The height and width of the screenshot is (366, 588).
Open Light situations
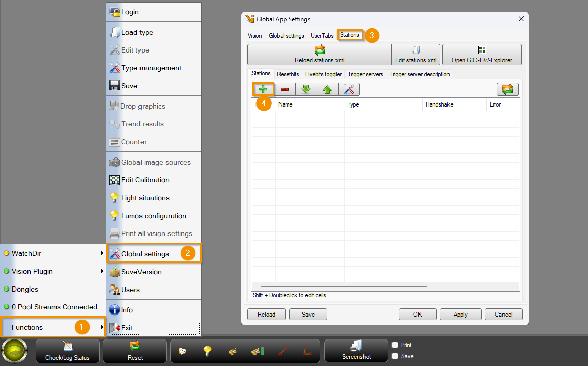pyautogui.click(x=154, y=198)
